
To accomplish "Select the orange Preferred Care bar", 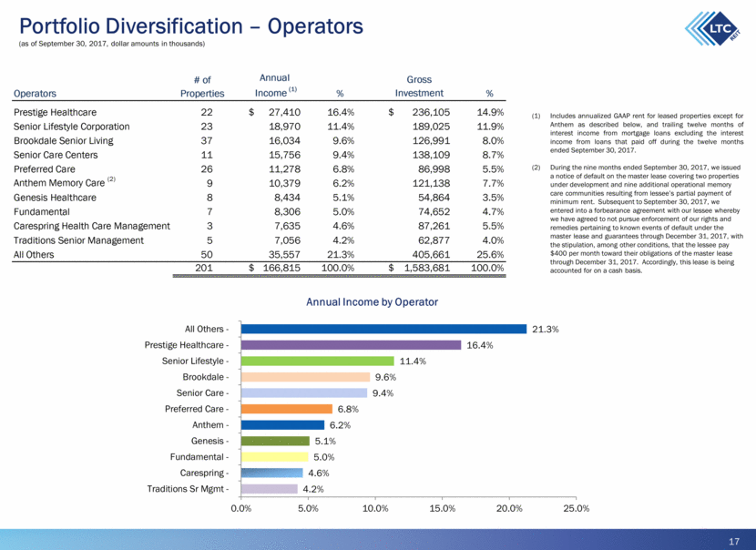I will (287, 409).
